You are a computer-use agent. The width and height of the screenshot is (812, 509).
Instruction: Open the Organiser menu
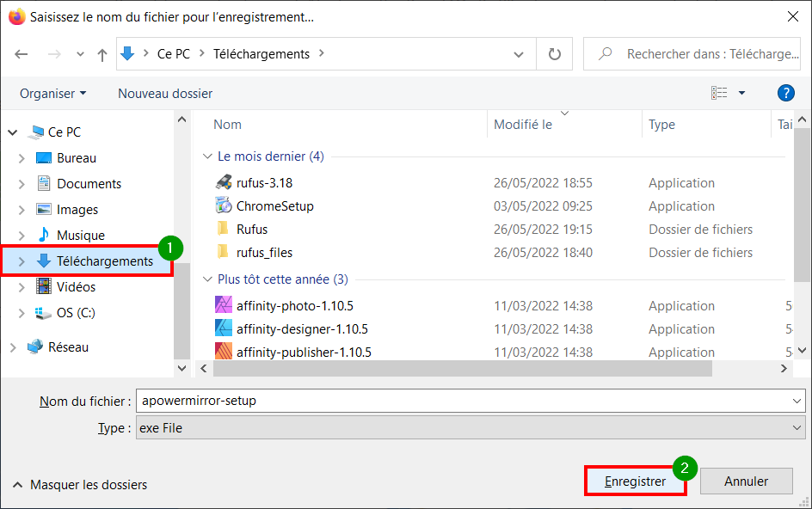(x=52, y=94)
